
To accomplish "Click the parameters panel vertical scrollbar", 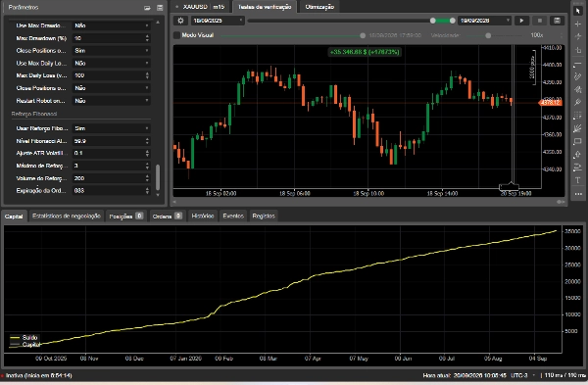I will [158, 177].
